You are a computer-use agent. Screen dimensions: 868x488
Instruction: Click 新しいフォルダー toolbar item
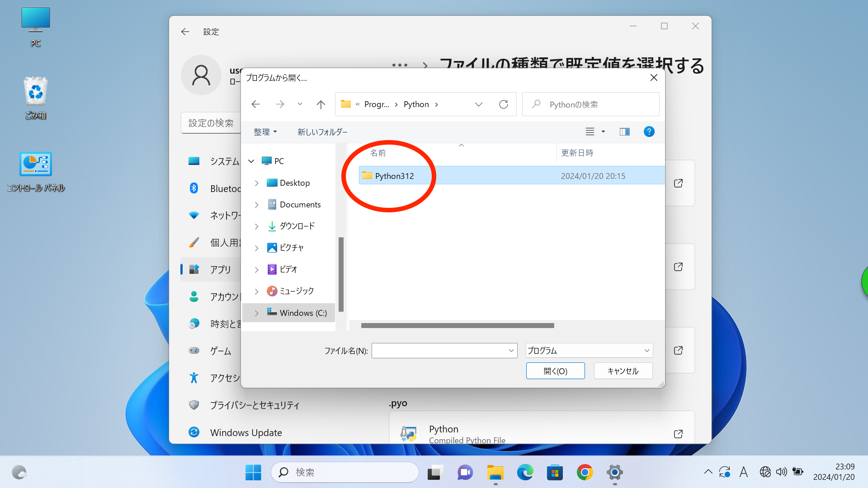[x=322, y=132]
